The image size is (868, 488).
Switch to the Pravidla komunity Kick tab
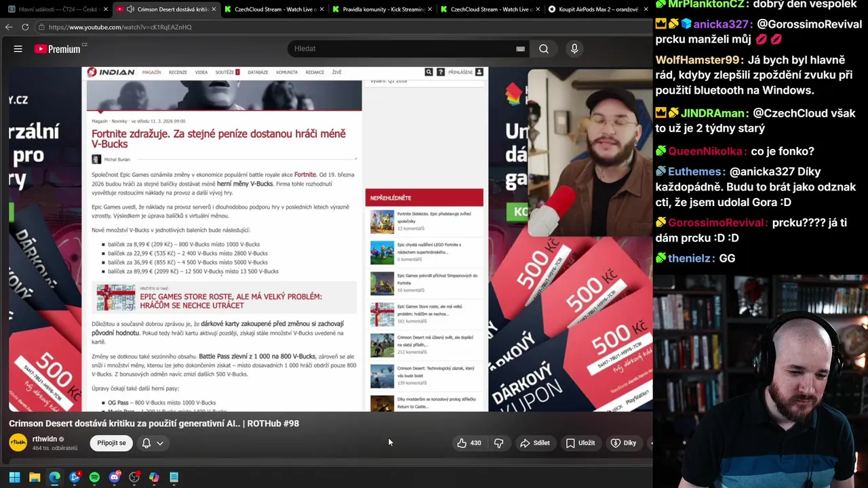coord(383,9)
